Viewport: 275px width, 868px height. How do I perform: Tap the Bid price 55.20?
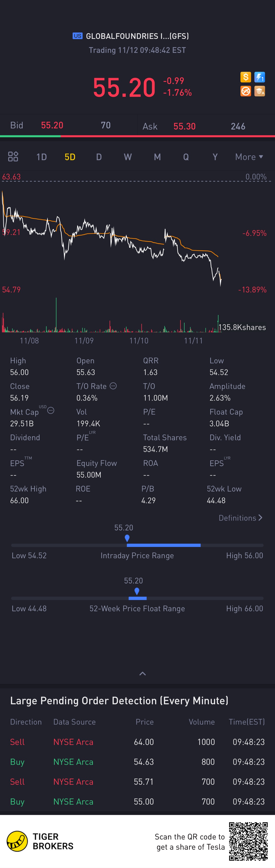coord(52,125)
